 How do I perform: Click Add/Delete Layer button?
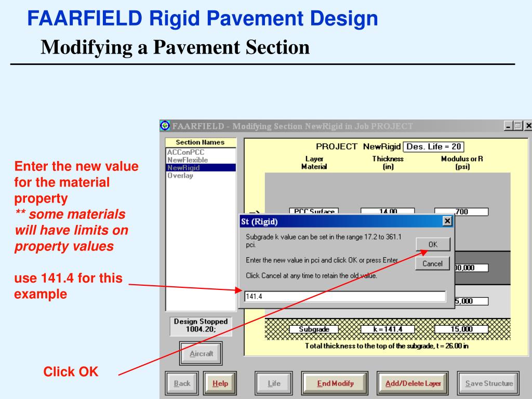pos(413,383)
